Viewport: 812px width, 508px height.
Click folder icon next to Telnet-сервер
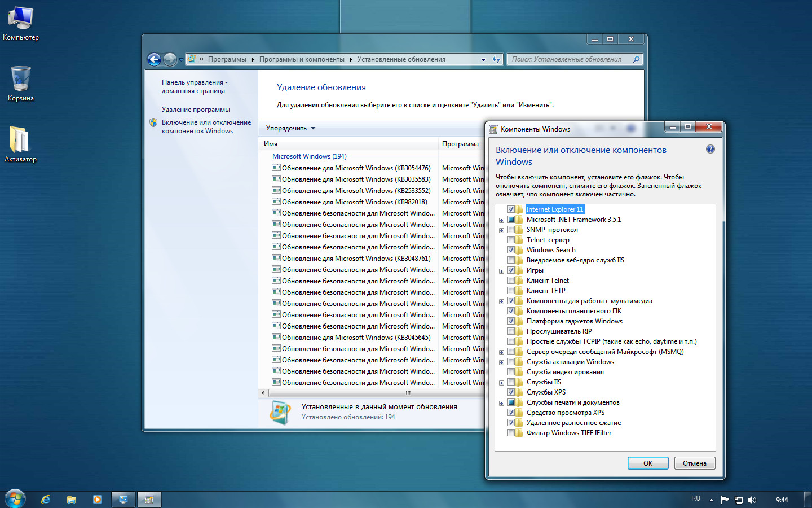click(520, 240)
